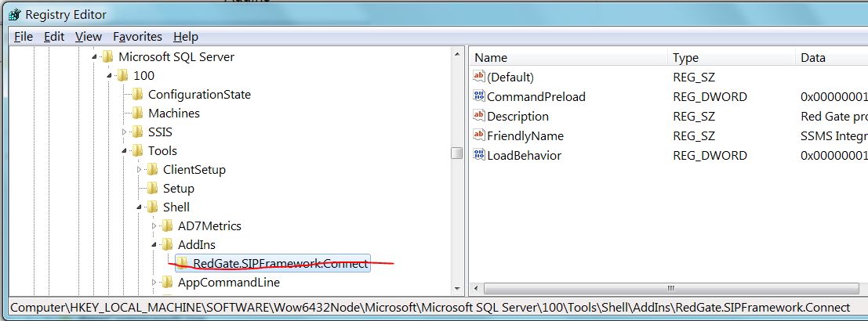Image resolution: width=868 pixels, height=321 pixels.
Task: Expand the AppCommandLine key
Action: click(x=154, y=283)
